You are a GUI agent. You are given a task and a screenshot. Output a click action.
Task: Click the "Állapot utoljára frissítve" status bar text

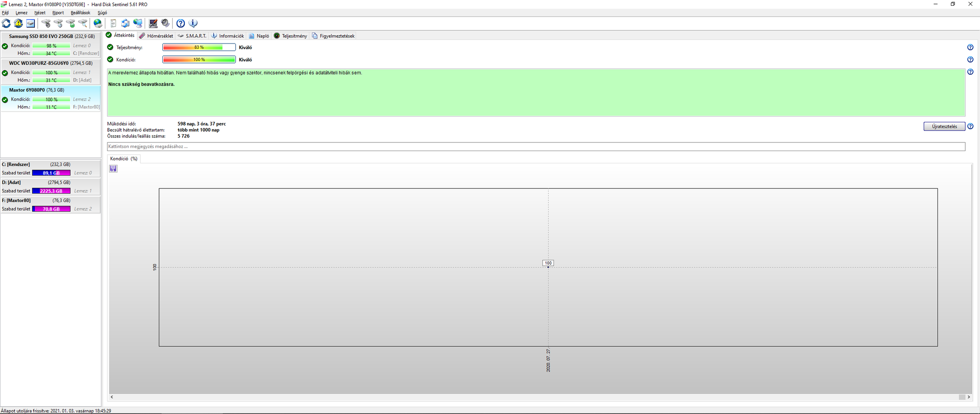coord(56,411)
